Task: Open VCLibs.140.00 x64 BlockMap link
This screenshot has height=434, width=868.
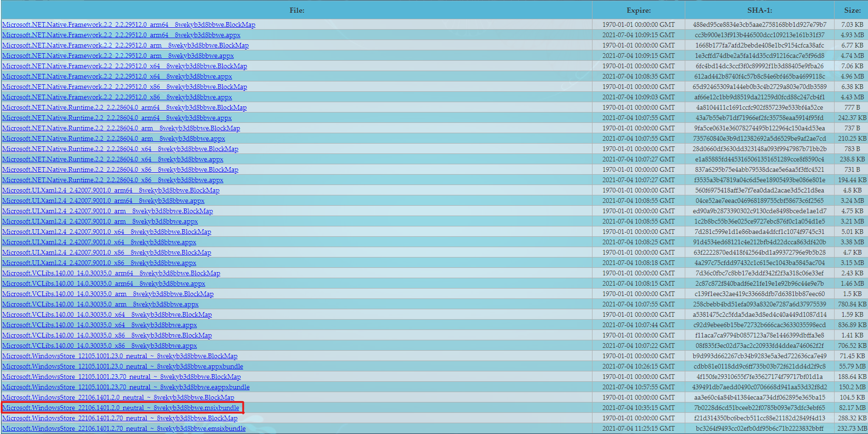Action: (x=107, y=314)
